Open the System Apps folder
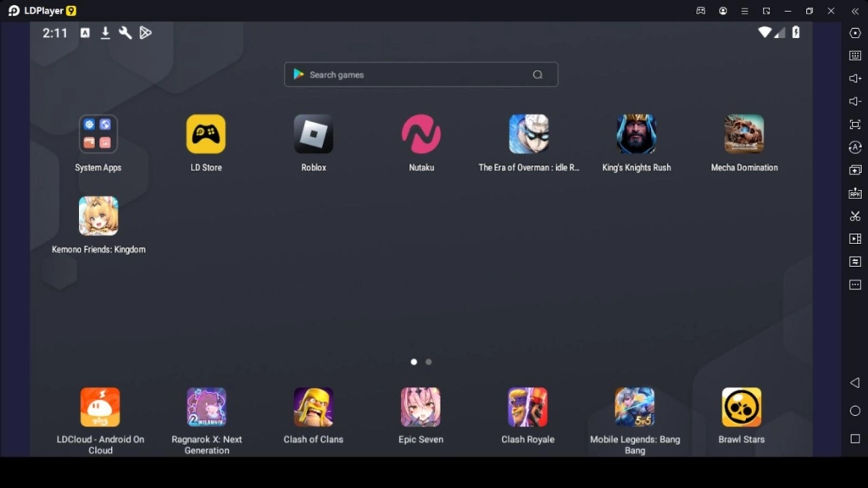 click(98, 134)
